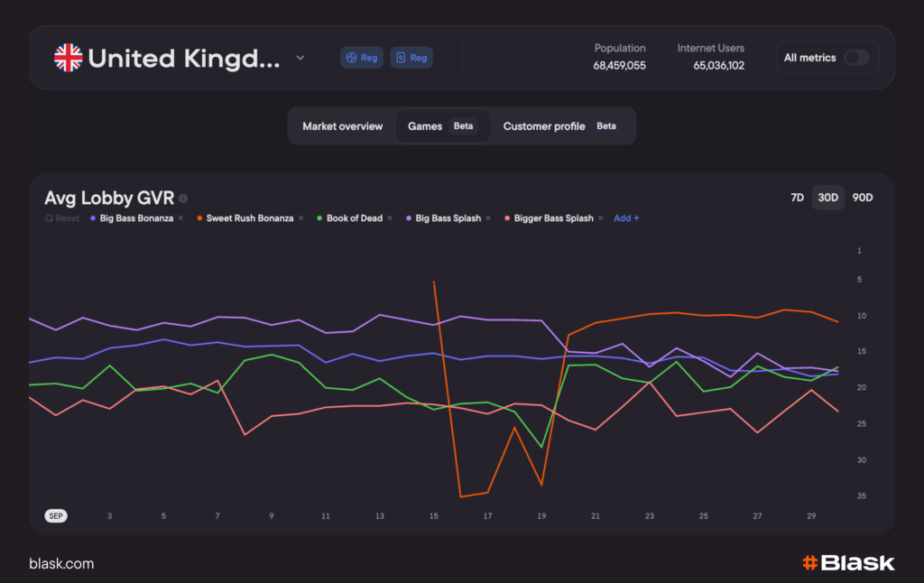The height and width of the screenshot is (583, 924).
Task: Click the second Reg badge icon
Action: click(411, 58)
